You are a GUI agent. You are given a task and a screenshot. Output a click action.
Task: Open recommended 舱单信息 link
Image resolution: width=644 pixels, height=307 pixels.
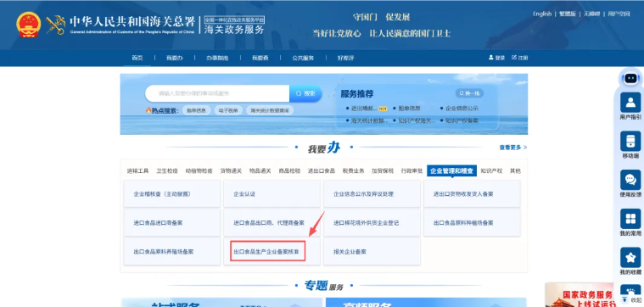coord(409,109)
